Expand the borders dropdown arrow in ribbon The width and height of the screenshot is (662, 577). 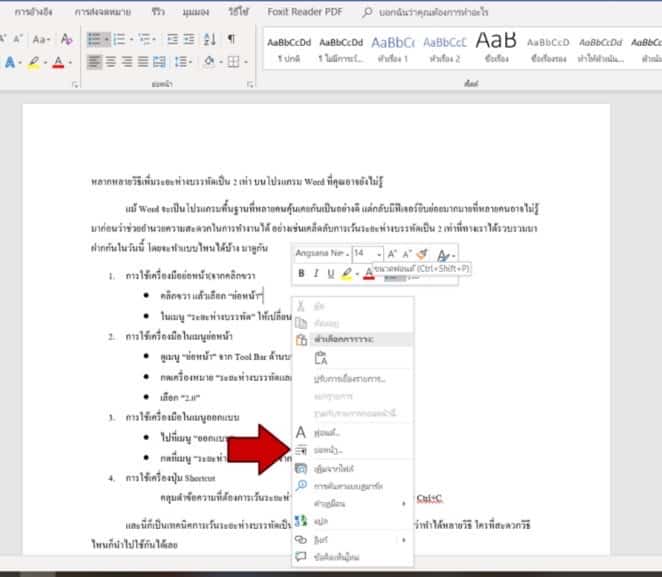(x=246, y=62)
